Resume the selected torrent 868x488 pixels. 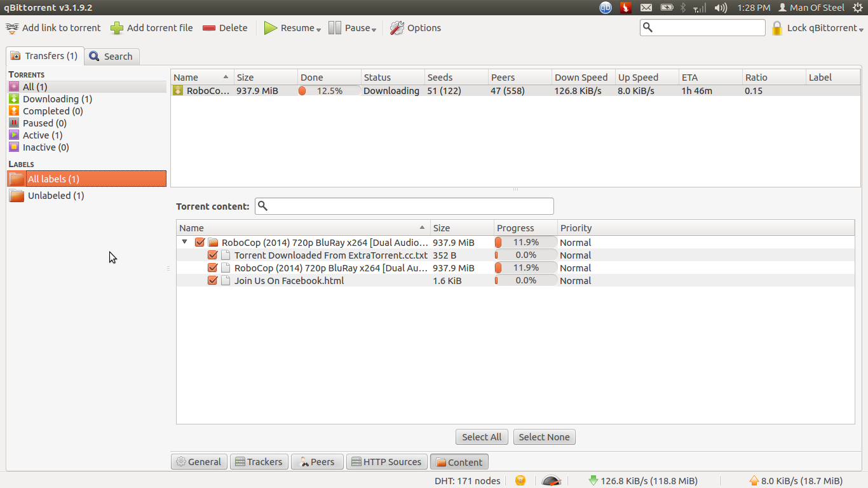click(271, 28)
